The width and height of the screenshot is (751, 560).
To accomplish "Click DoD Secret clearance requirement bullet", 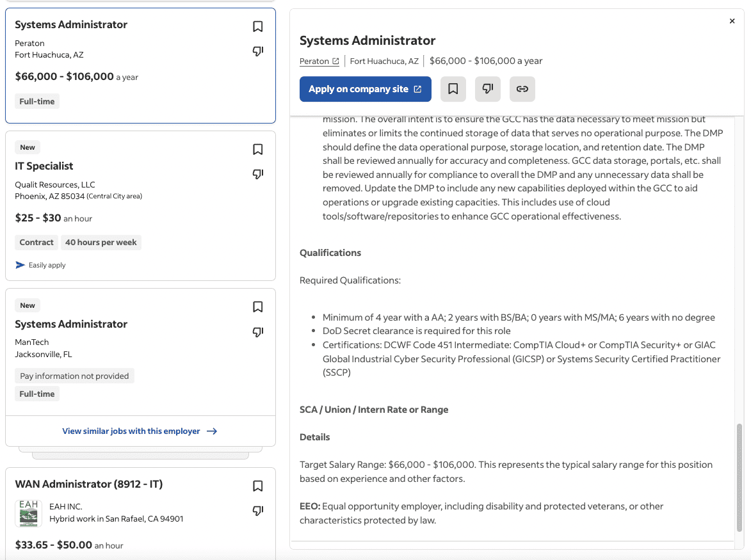I will coord(417,331).
